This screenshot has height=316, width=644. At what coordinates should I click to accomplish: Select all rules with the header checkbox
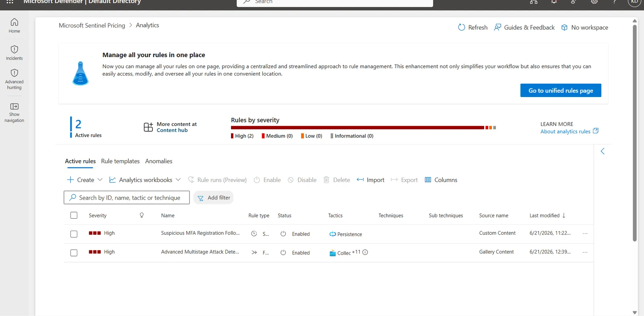[74, 215]
